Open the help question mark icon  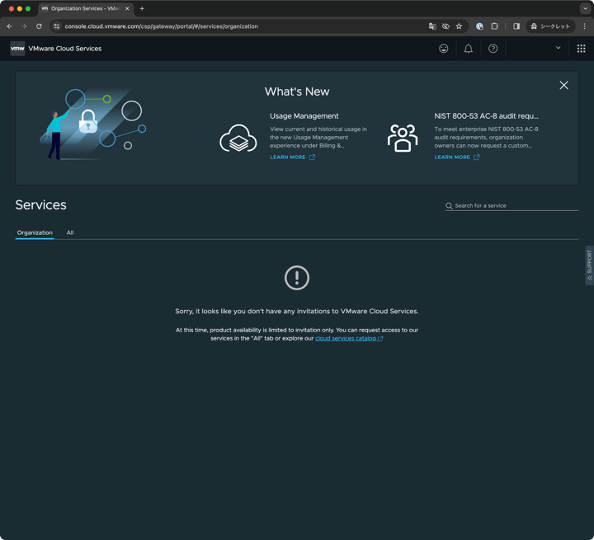pyautogui.click(x=493, y=49)
